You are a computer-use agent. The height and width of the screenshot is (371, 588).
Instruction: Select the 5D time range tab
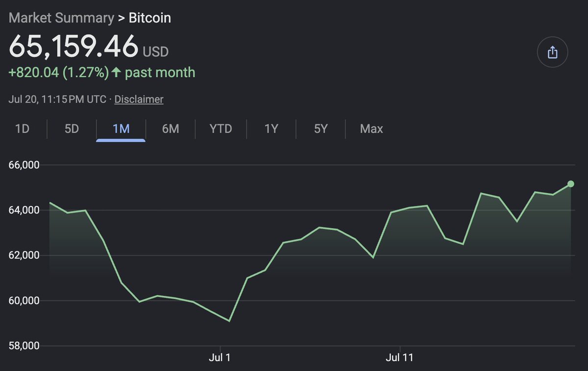click(72, 129)
